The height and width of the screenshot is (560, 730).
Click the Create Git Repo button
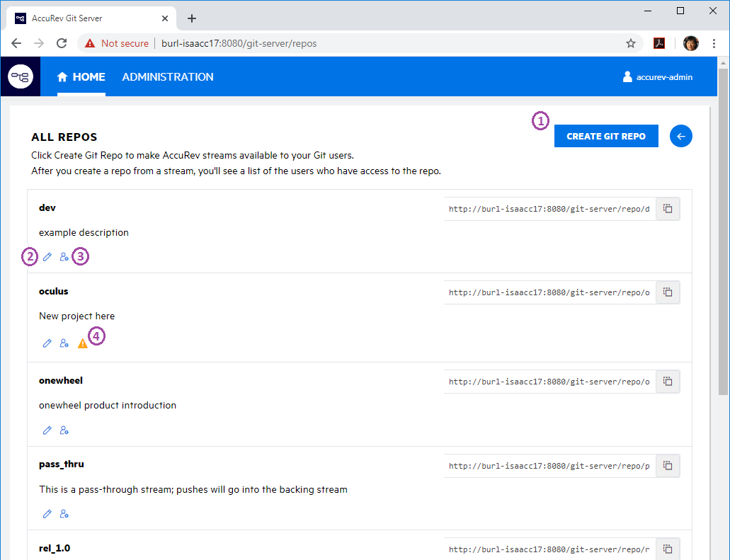(x=606, y=136)
